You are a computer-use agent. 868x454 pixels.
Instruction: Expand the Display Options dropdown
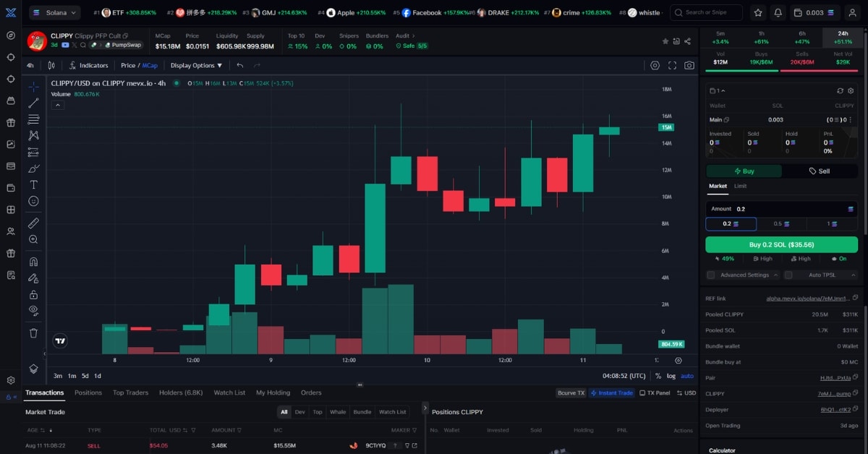tap(196, 65)
